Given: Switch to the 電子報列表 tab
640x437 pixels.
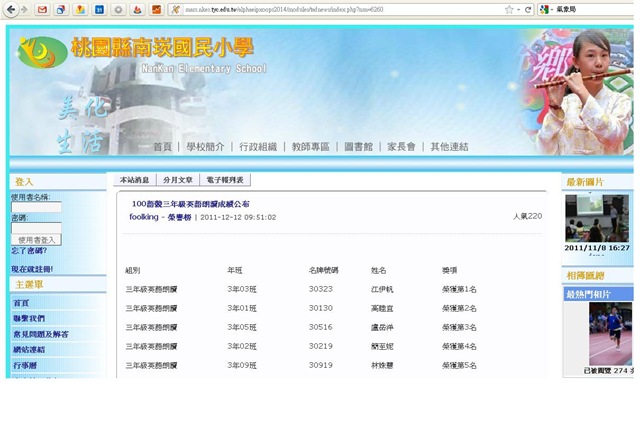Looking at the screenshot, I should tap(224, 180).
